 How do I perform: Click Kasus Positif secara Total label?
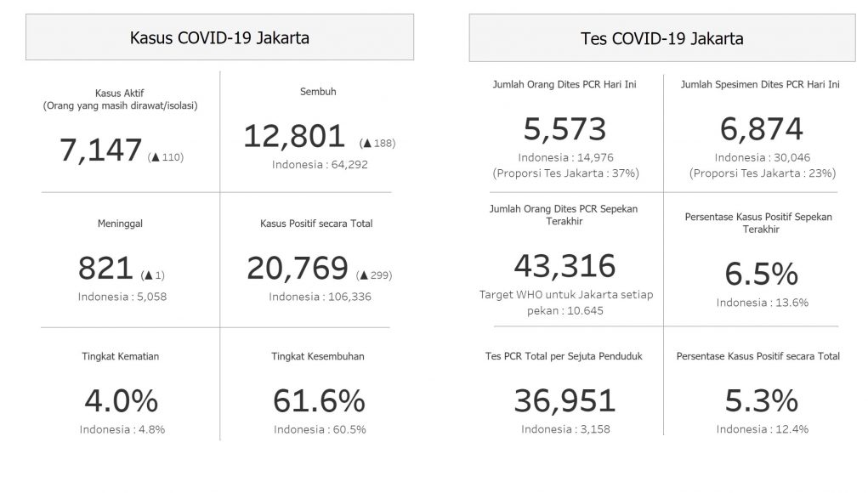(x=316, y=224)
